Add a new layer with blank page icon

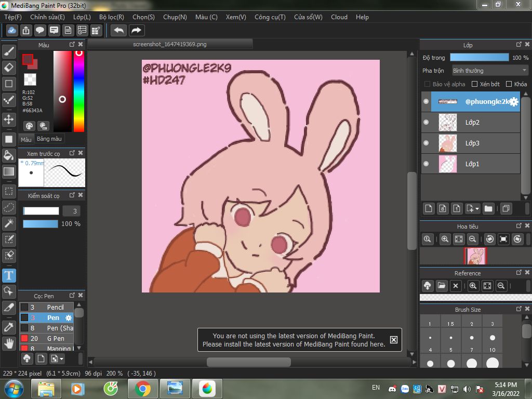[429, 208]
